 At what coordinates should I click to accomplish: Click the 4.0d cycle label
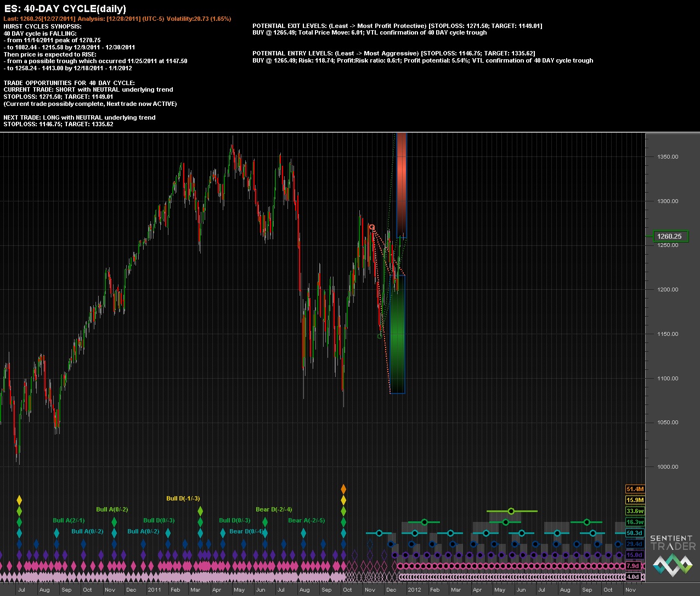point(633,577)
